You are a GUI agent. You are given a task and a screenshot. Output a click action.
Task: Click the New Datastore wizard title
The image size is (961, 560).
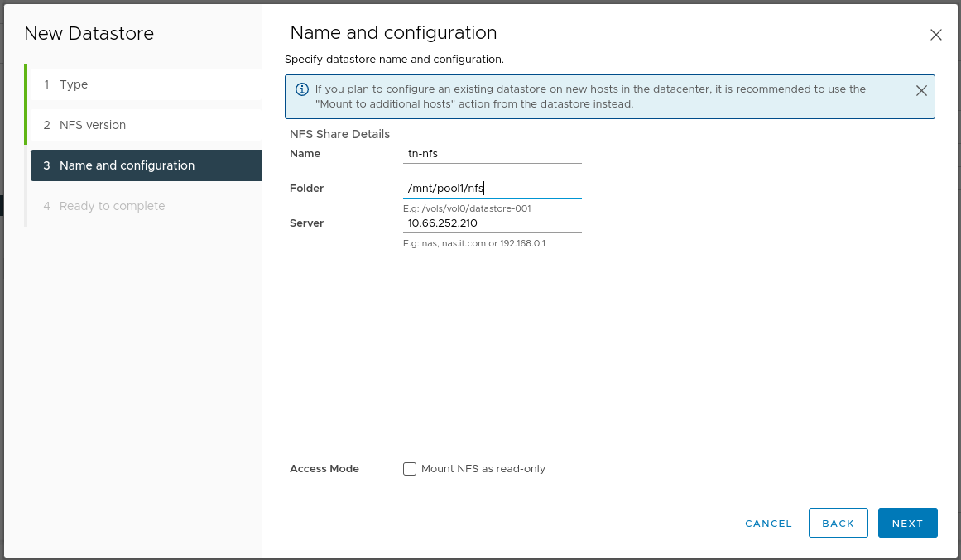tap(89, 34)
